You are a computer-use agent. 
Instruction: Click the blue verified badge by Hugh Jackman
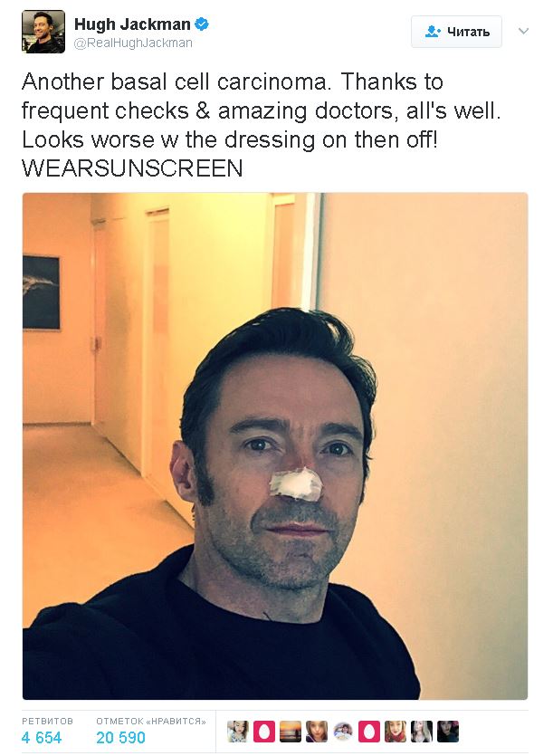(202, 24)
